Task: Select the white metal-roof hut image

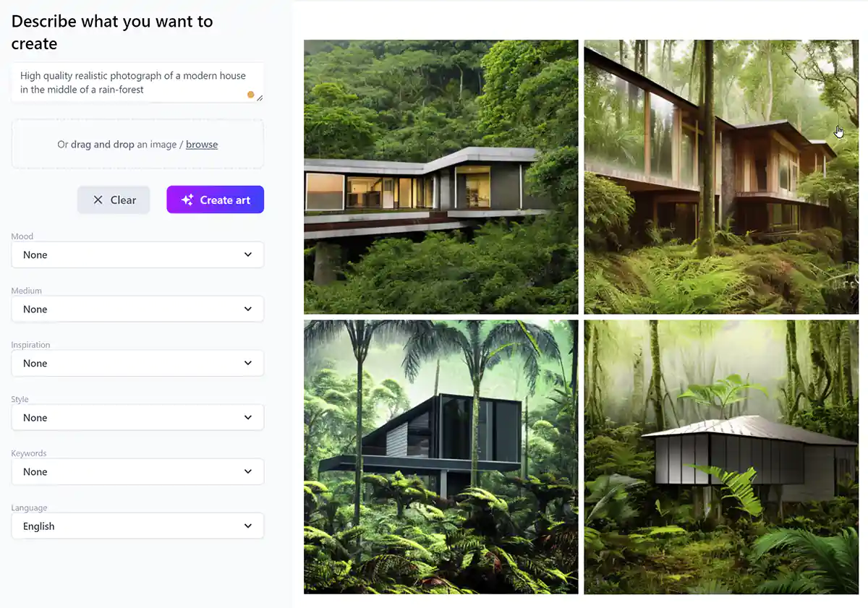Action: (721, 457)
